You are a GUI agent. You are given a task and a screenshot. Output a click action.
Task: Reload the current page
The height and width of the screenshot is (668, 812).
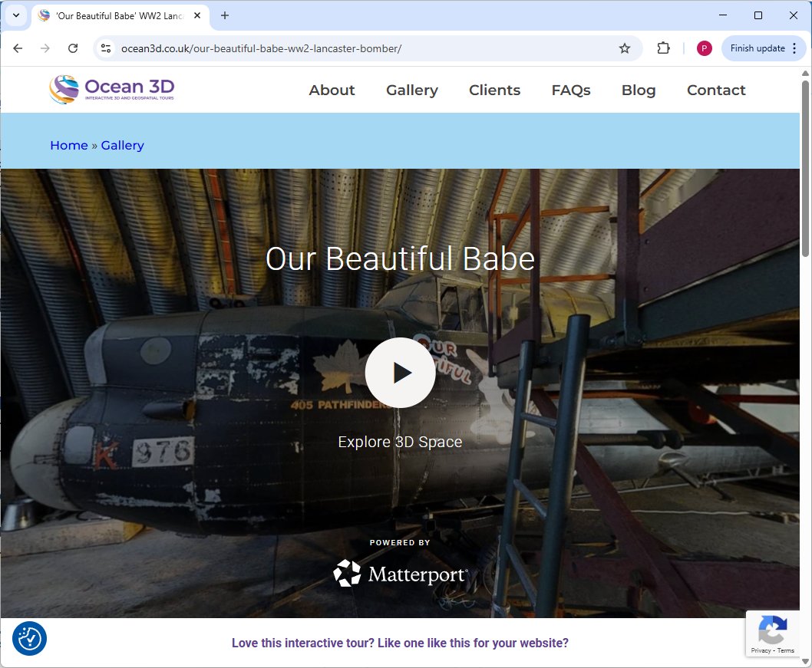73,48
